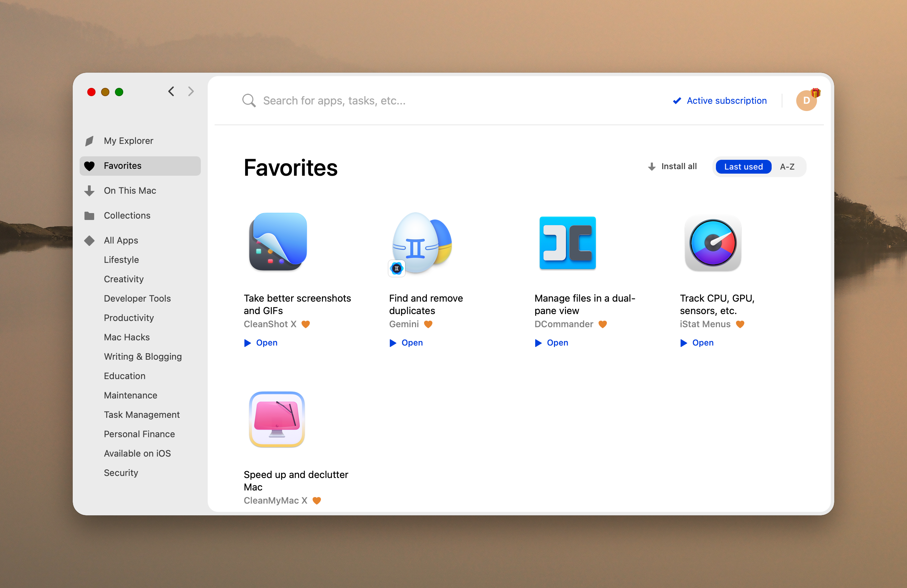Select the DCommander app icon

point(567,242)
